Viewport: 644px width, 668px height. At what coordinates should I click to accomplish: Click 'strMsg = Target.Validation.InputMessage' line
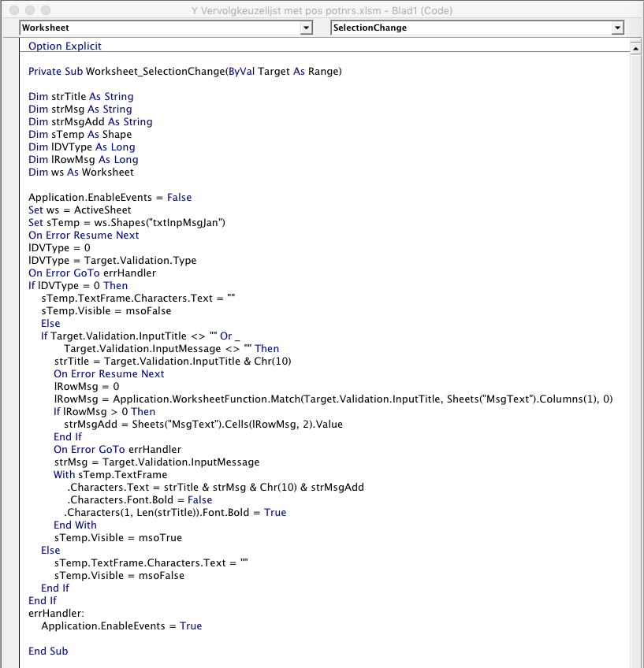tap(157, 462)
